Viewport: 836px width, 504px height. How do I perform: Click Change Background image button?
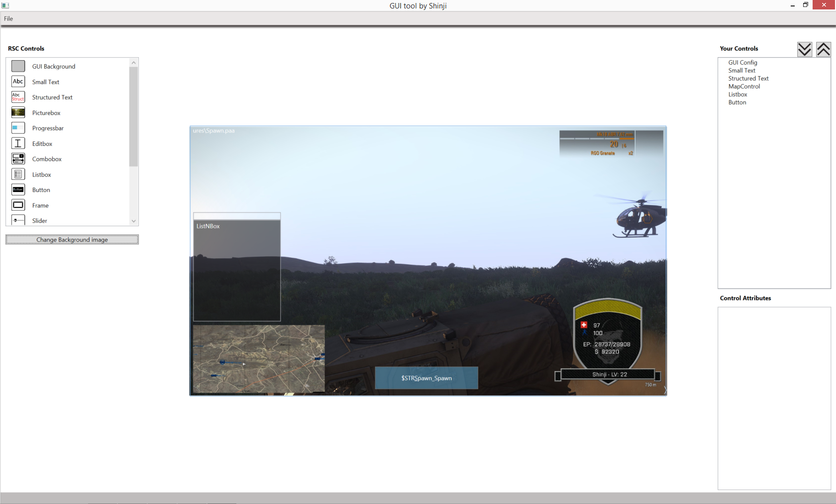coord(72,240)
